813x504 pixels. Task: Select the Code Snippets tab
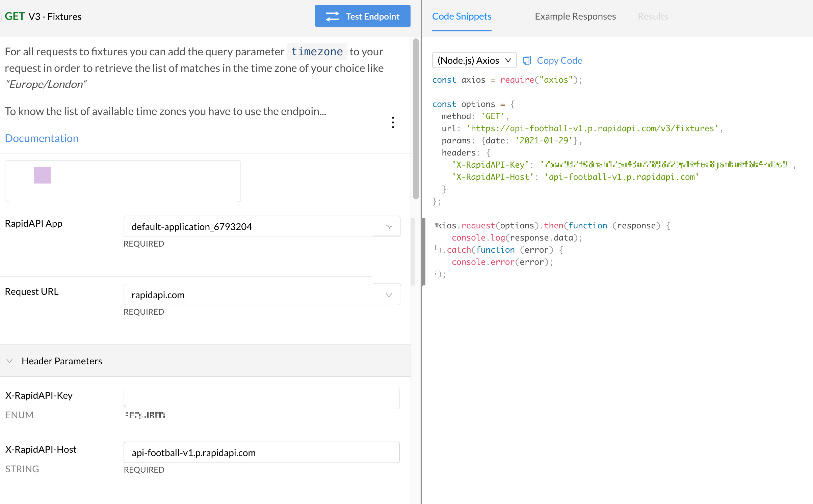(462, 16)
